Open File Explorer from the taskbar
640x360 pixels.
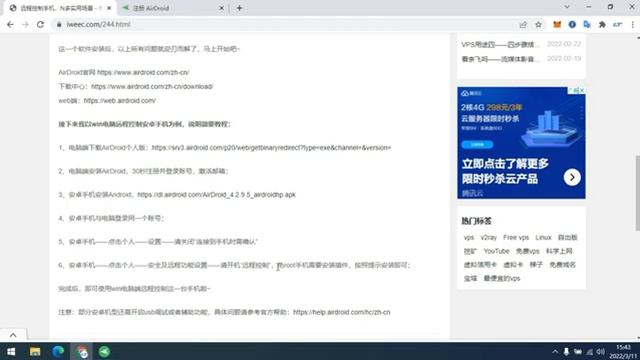[x=35, y=351]
